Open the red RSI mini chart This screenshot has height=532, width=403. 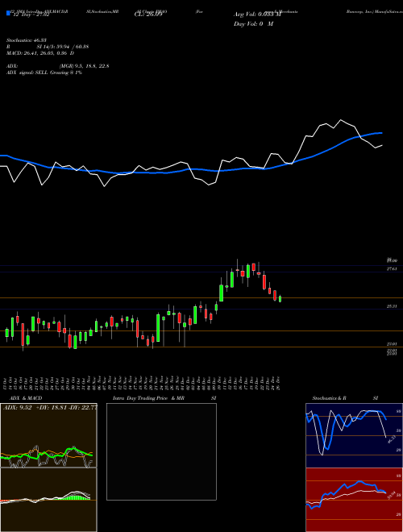coord(354,500)
